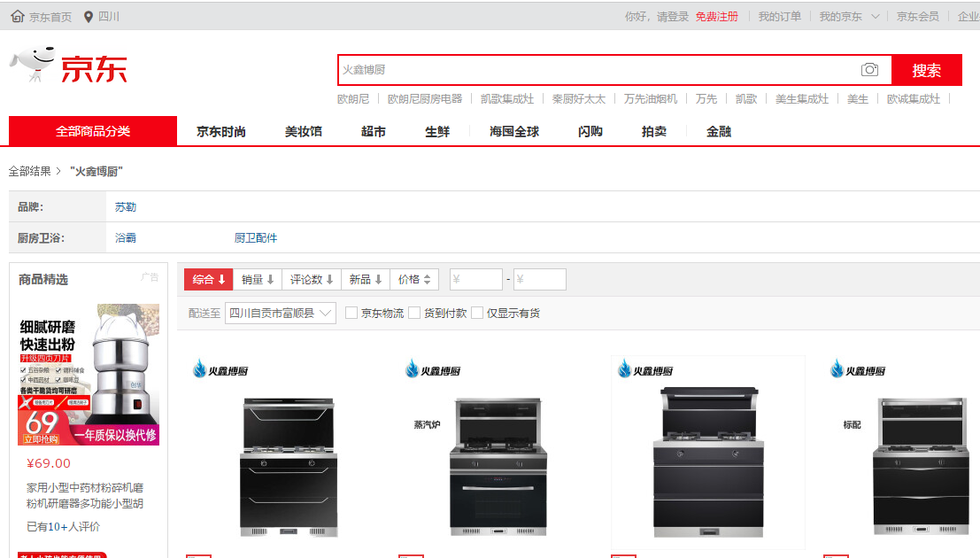Click the 免费注册 link

point(716,17)
